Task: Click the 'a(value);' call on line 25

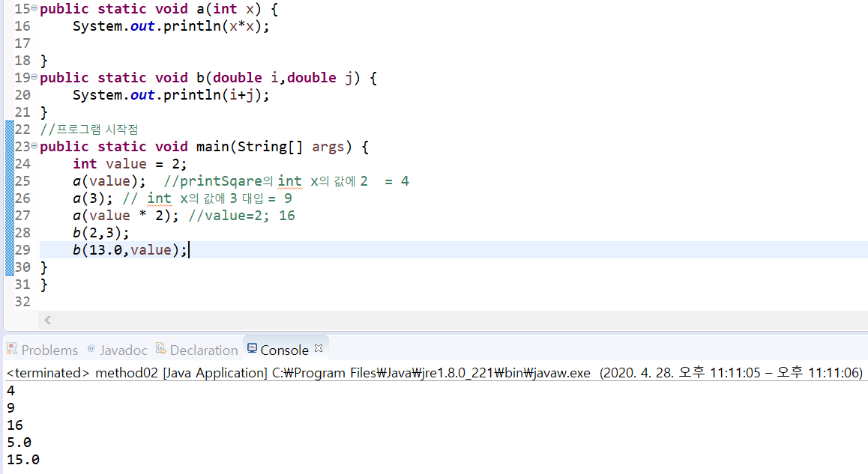Action: pos(109,181)
